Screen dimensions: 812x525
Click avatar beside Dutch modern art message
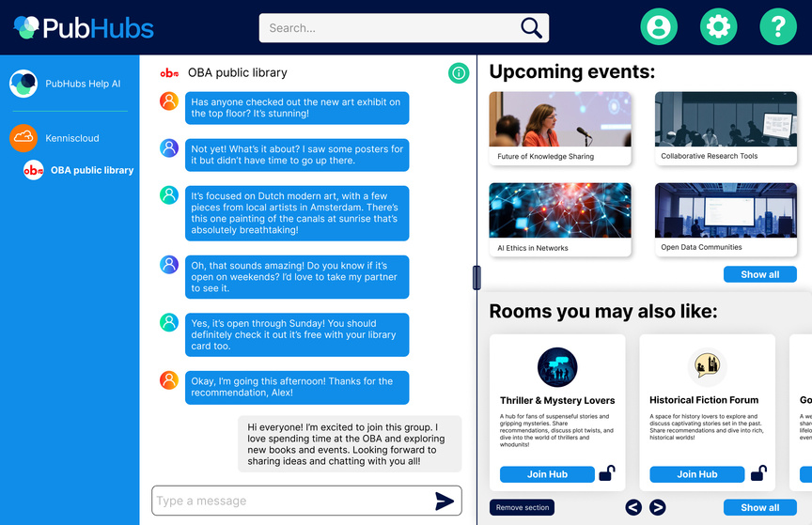pyautogui.click(x=169, y=195)
